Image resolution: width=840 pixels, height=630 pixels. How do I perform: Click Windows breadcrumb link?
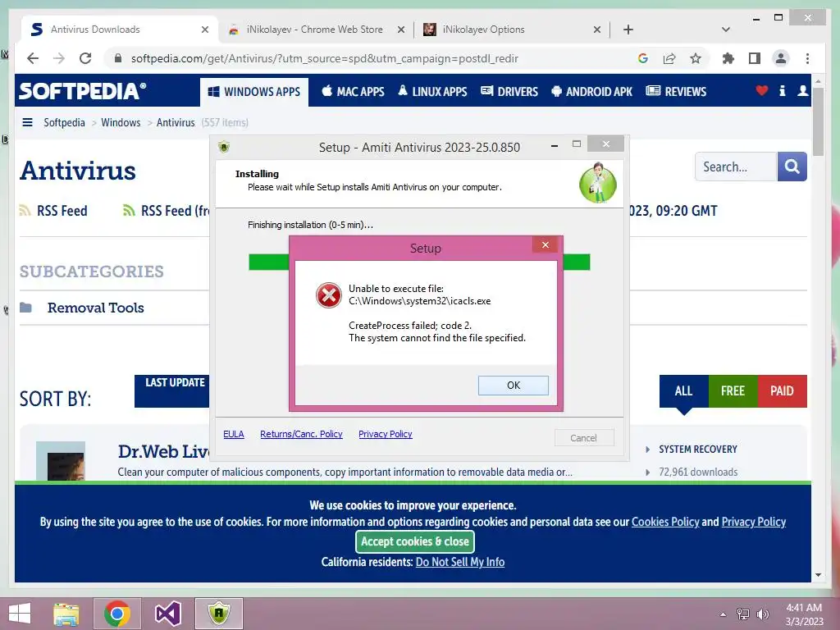pyautogui.click(x=121, y=122)
